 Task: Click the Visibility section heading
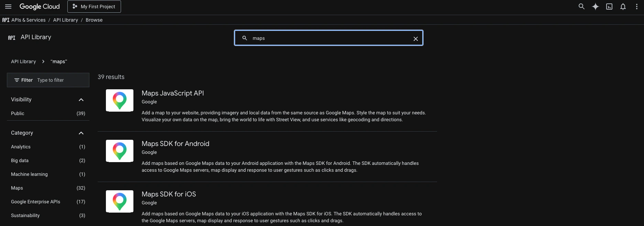pyautogui.click(x=21, y=99)
